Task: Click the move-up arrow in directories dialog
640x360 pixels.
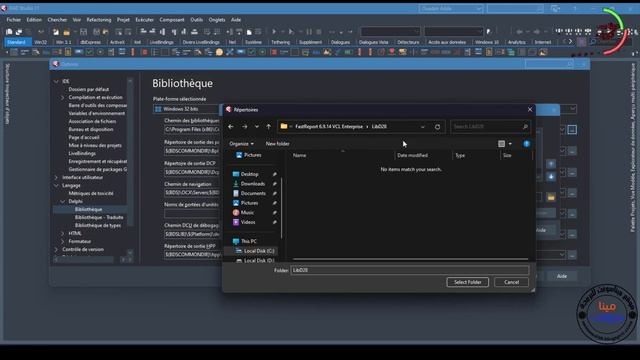Action: (x=551, y=164)
